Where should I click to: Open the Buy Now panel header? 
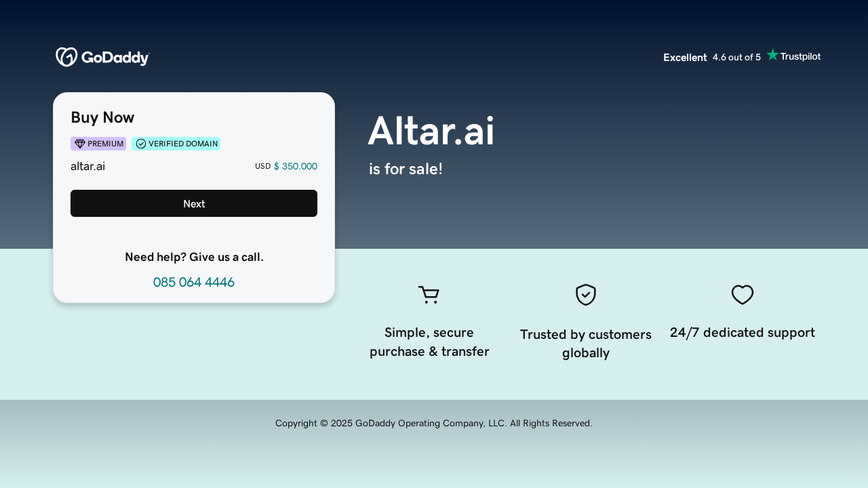102,117
